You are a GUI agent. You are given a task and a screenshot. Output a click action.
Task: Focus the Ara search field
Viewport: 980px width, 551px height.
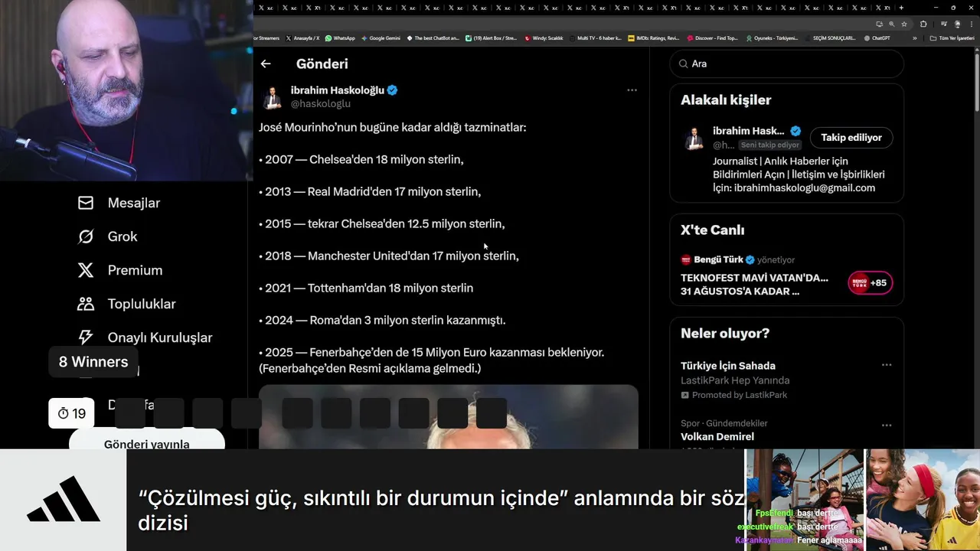[x=787, y=64]
